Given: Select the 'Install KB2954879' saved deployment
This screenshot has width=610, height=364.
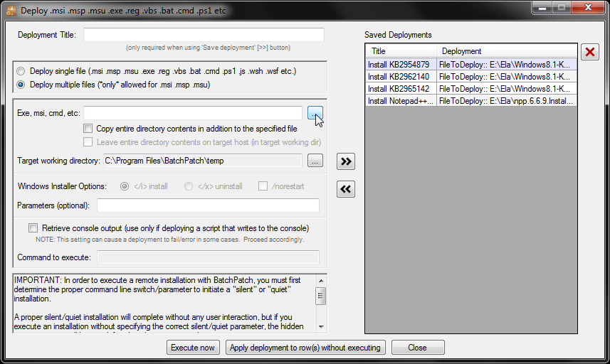Looking at the screenshot, I should pyautogui.click(x=401, y=65).
